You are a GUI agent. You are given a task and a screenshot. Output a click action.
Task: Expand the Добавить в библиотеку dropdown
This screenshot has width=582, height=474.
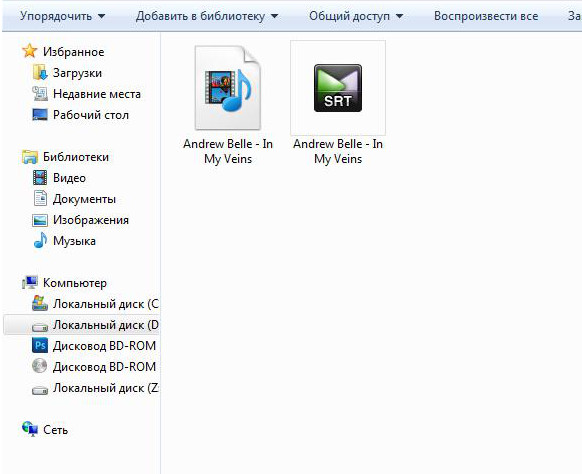pyautogui.click(x=207, y=16)
